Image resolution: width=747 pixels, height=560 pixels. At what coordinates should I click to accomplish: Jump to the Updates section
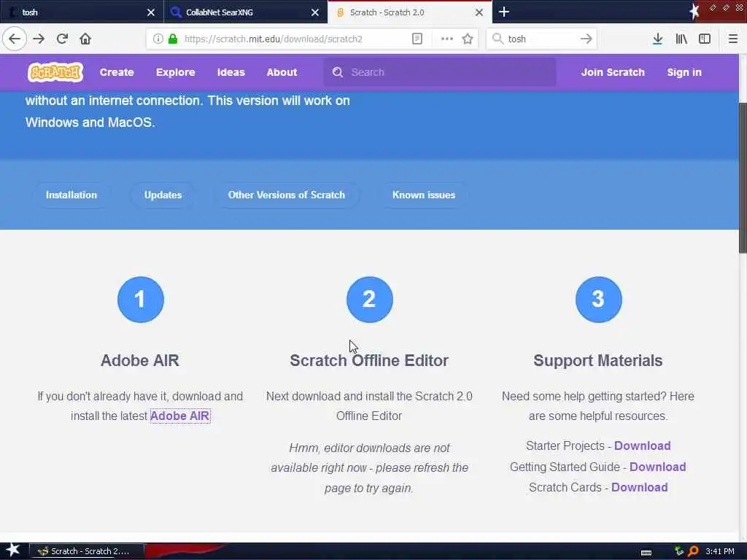click(x=163, y=195)
